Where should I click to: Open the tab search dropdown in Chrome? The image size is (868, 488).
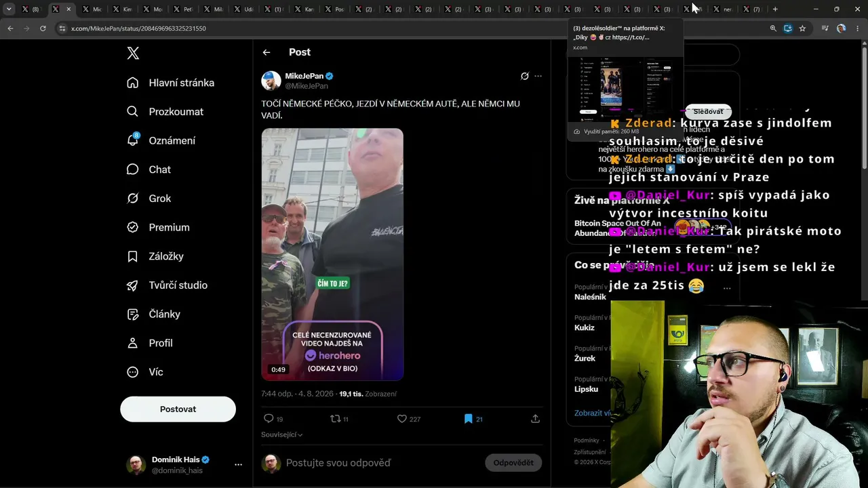click(x=9, y=9)
